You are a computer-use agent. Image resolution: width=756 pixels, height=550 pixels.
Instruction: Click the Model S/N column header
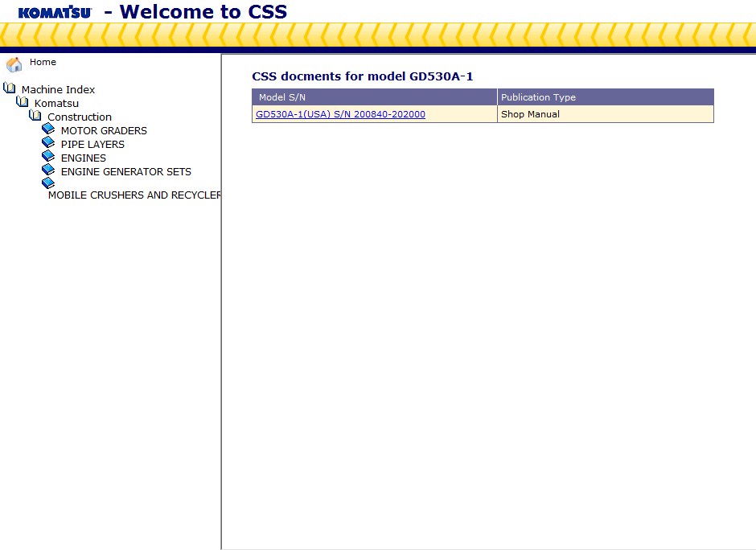point(375,96)
